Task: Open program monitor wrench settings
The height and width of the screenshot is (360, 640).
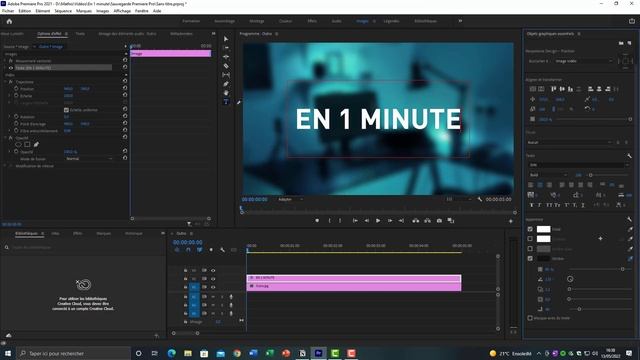Action: (x=480, y=200)
